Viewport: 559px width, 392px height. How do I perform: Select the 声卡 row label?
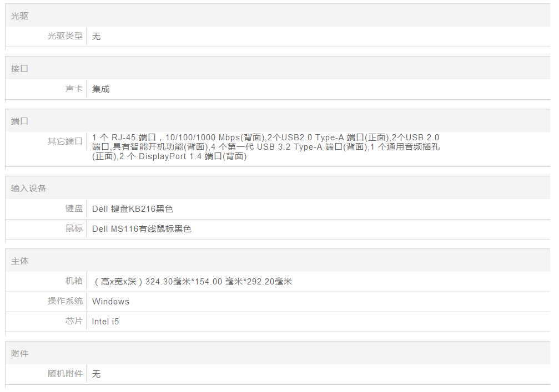pyautogui.click(x=74, y=89)
